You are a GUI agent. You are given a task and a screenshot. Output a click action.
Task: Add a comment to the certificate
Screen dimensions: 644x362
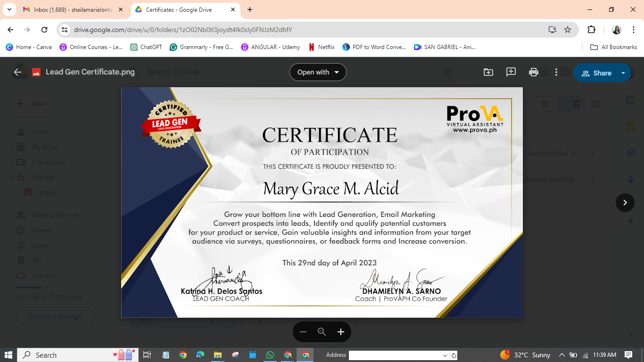click(511, 72)
